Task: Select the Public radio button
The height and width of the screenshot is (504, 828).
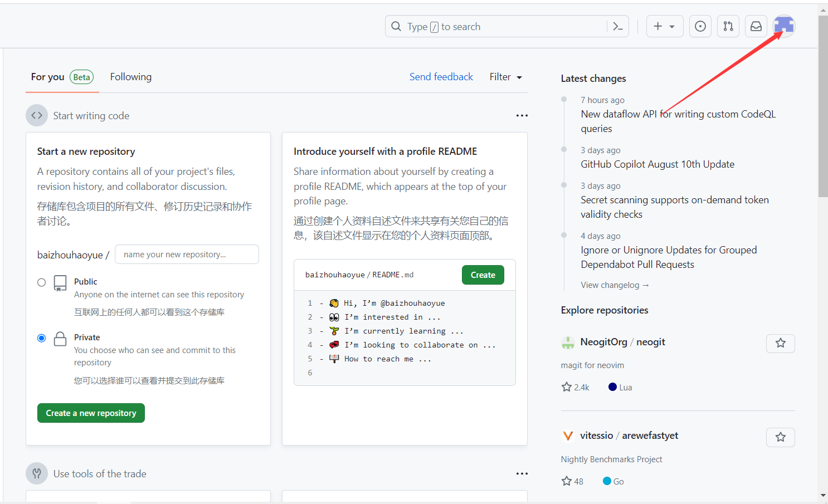Action: pos(41,282)
